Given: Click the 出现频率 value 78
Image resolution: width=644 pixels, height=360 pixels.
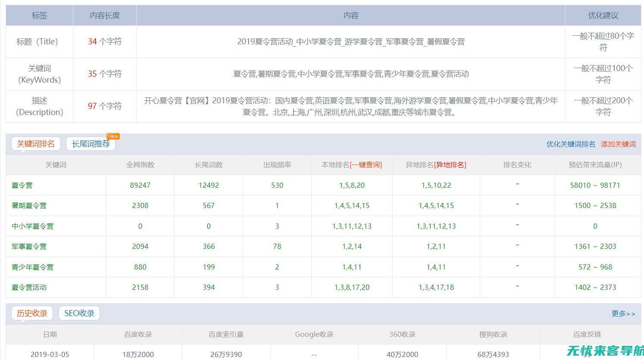Looking at the screenshot, I should 277,247.
